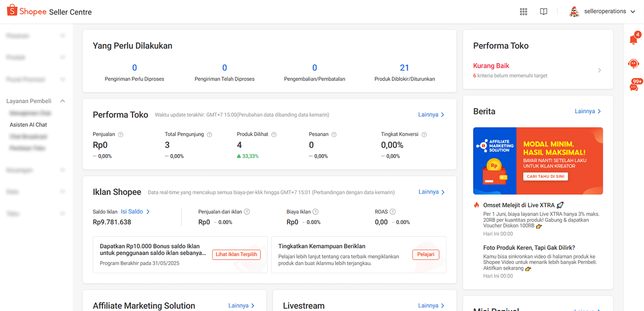
Task: Click help icon next to Tingkat Konversi
Action: click(424, 135)
